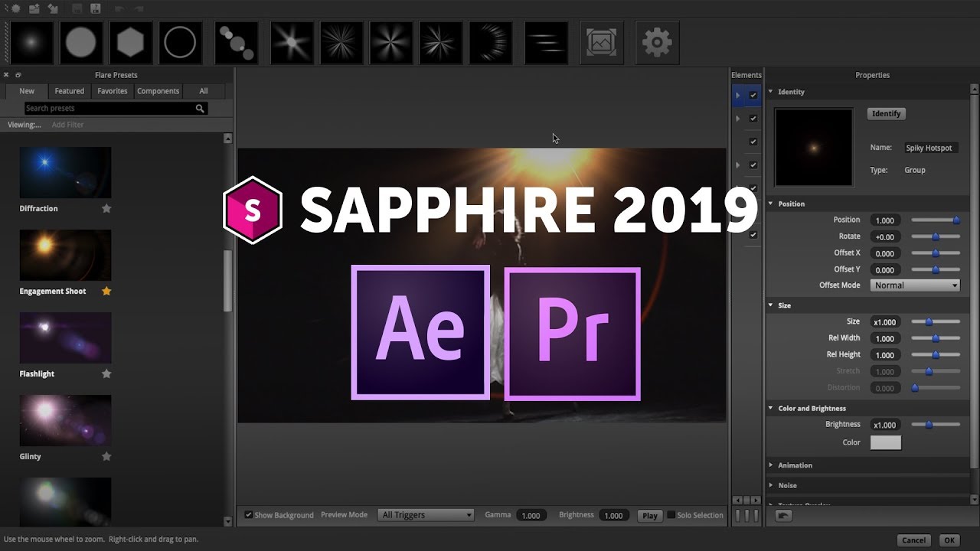This screenshot has width=980, height=551.
Task: Click the new flare starburst icon
Action: [16, 8]
